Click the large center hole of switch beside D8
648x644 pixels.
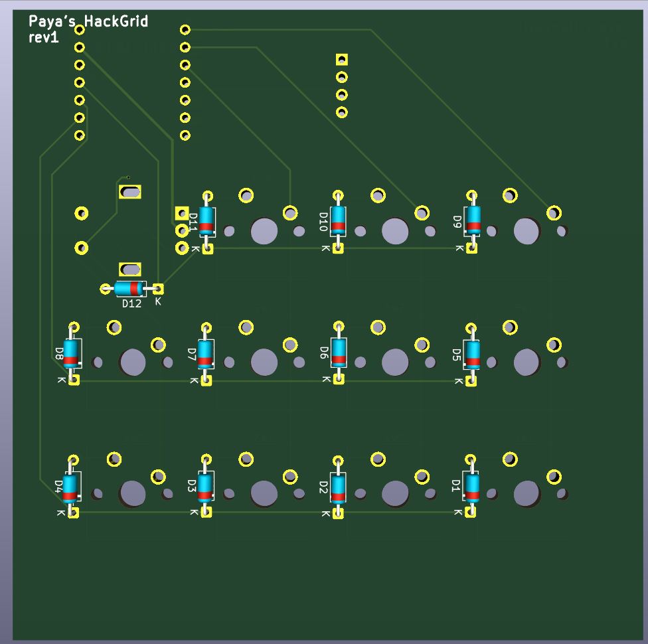click(x=133, y=362)
